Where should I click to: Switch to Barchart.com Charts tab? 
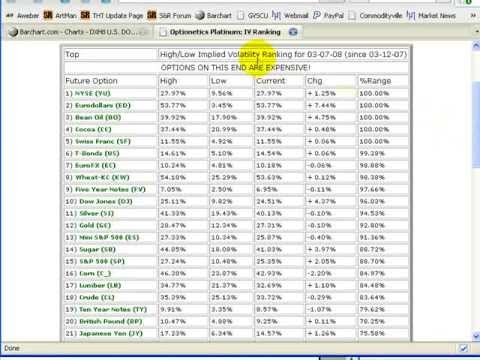tap(78, 32)
